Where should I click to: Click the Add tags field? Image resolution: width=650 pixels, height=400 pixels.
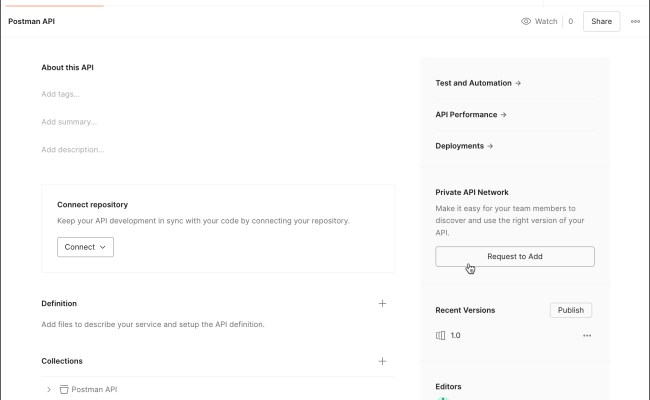pyautogui.click(x=61, y=94)
